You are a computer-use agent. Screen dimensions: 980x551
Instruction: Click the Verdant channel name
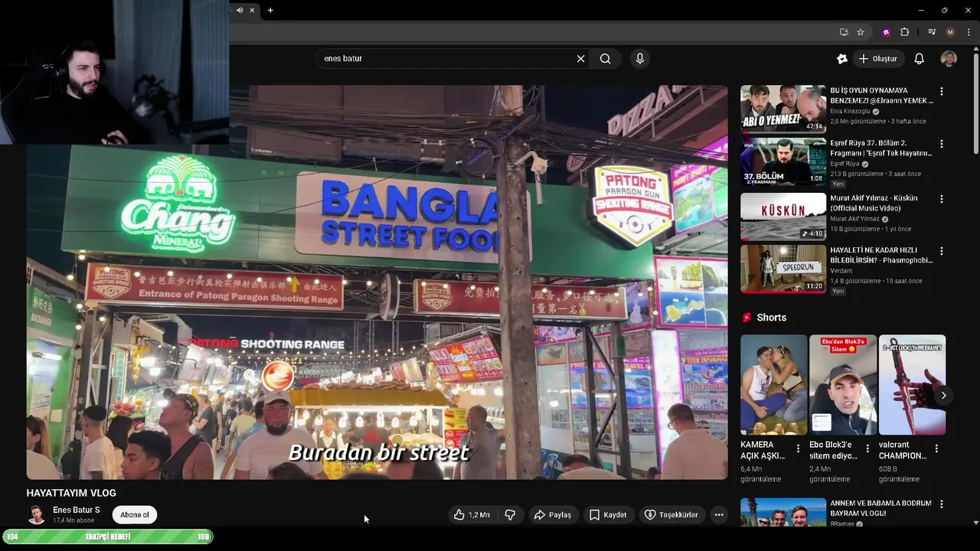841,270
